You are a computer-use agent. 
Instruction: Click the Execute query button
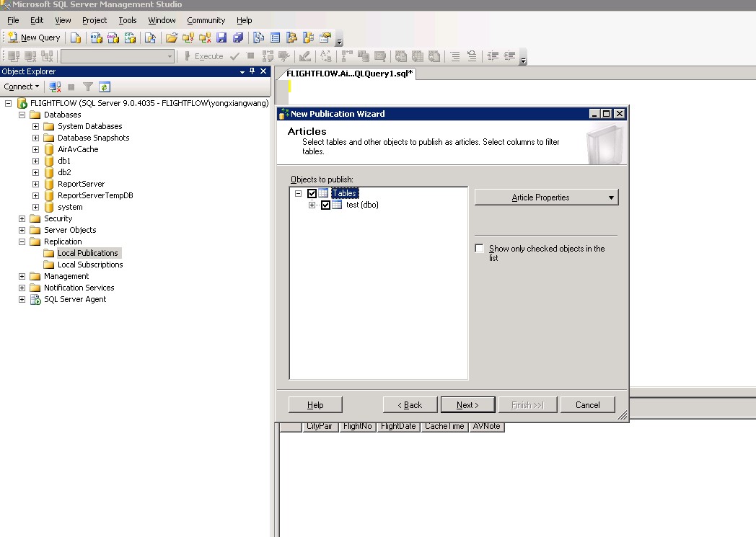pos(203,56)
